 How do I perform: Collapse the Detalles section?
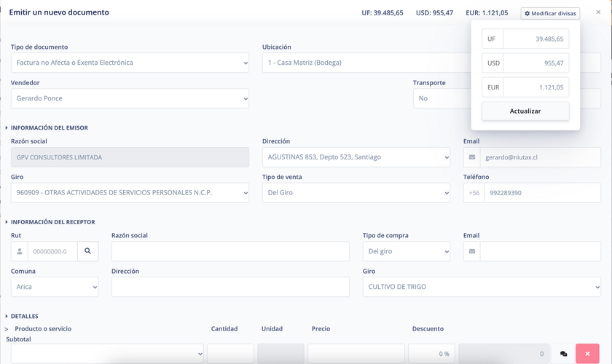24,317
